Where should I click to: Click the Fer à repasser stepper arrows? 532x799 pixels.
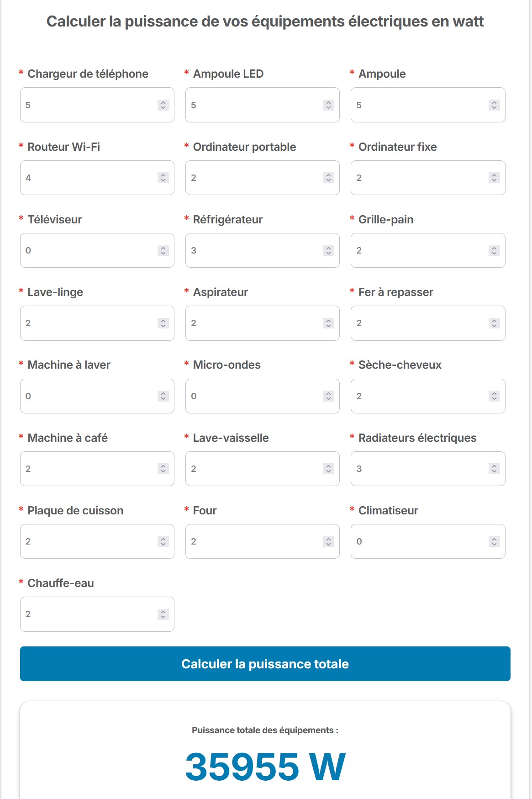click(x=494, y=323)
